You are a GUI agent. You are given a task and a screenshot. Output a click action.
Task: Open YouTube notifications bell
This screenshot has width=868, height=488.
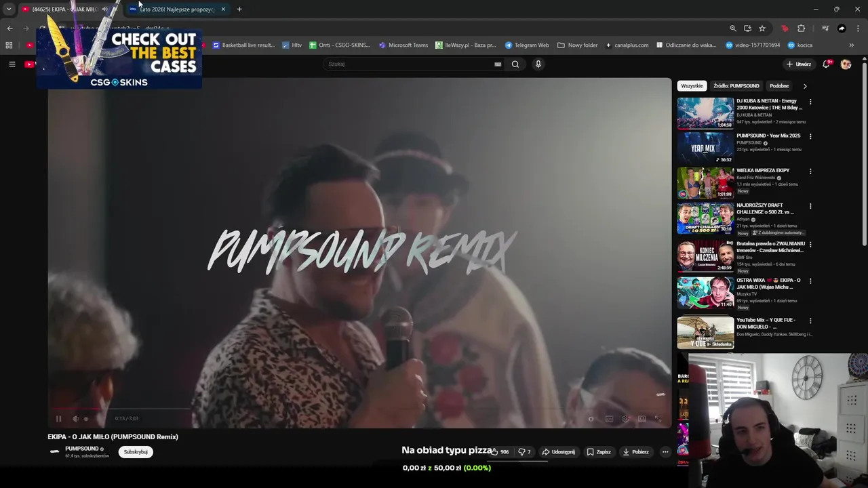pos(826,64)
